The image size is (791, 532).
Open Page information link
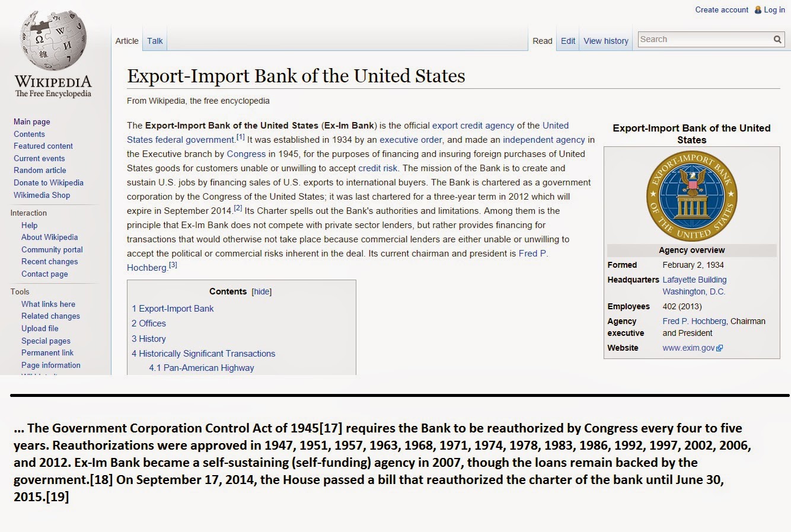[51, 365]
